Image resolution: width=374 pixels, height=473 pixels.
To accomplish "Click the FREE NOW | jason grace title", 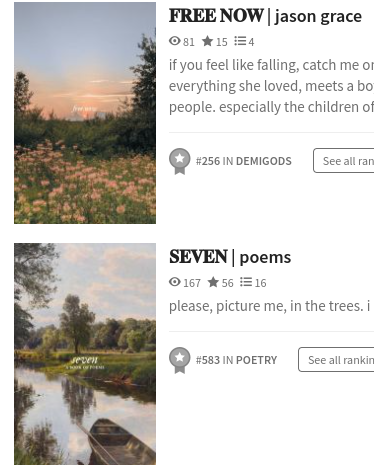I will coord(265,16).
